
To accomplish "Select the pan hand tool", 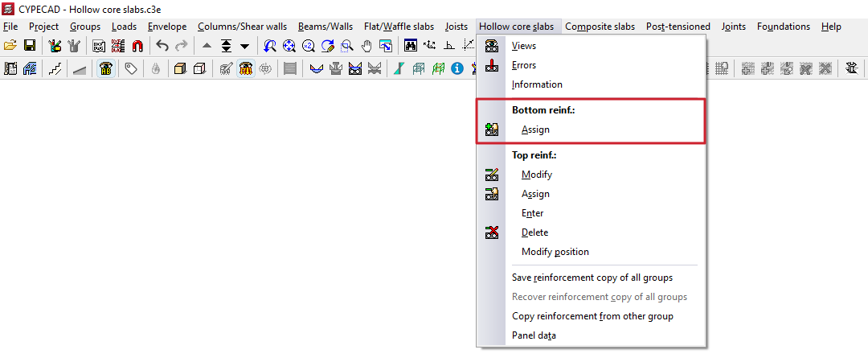I will point(366,46).
